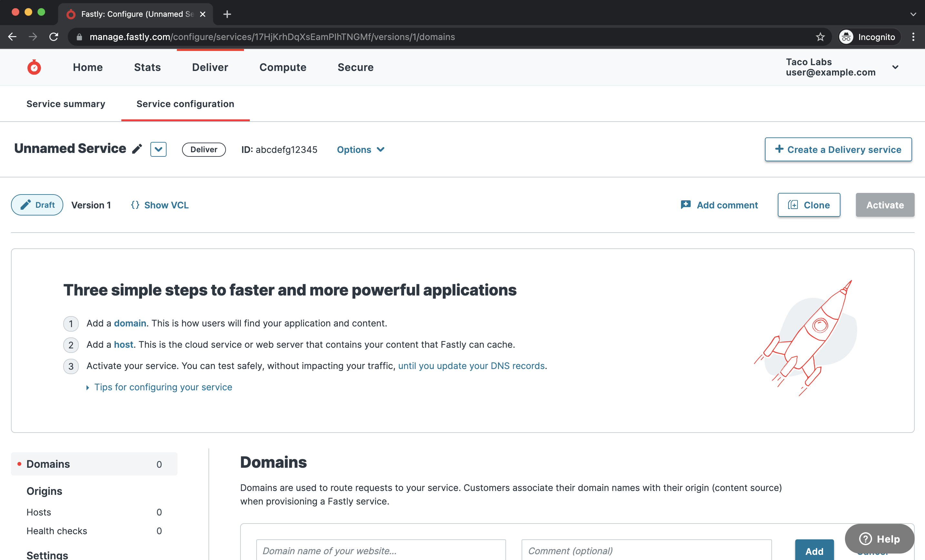The height and width of the screenshot is (560, 925).
Task: Expand the Taco Labs account menu
Action: [x=896, y=67]
